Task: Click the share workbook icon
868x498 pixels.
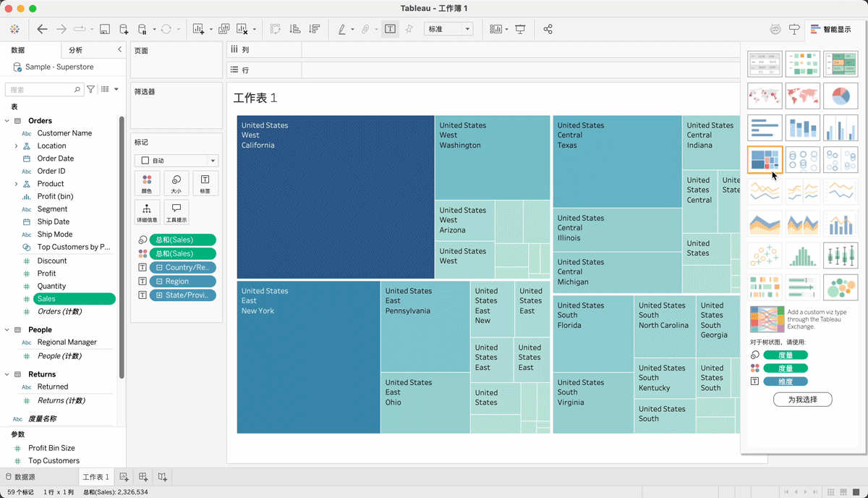Action: tap(548, 29)
